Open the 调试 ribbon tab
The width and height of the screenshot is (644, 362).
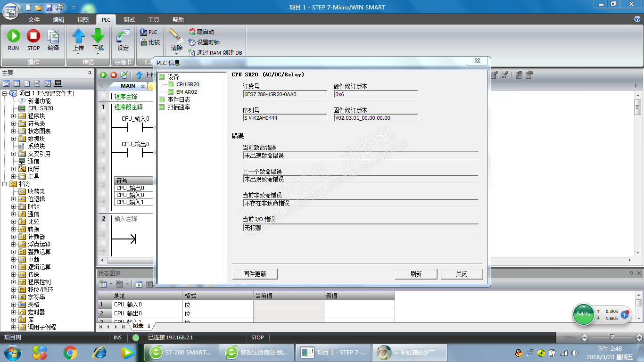(x=129, y=20)
